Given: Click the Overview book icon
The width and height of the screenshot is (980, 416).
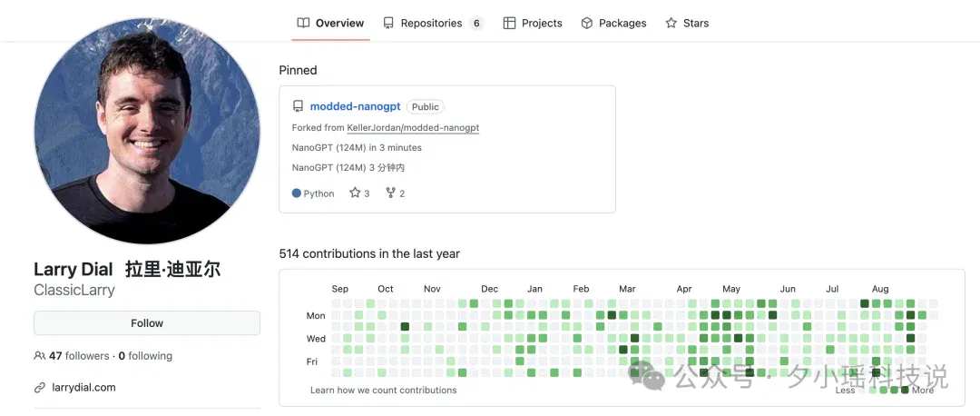Looking at the screenshot, I should coord(303,23).
